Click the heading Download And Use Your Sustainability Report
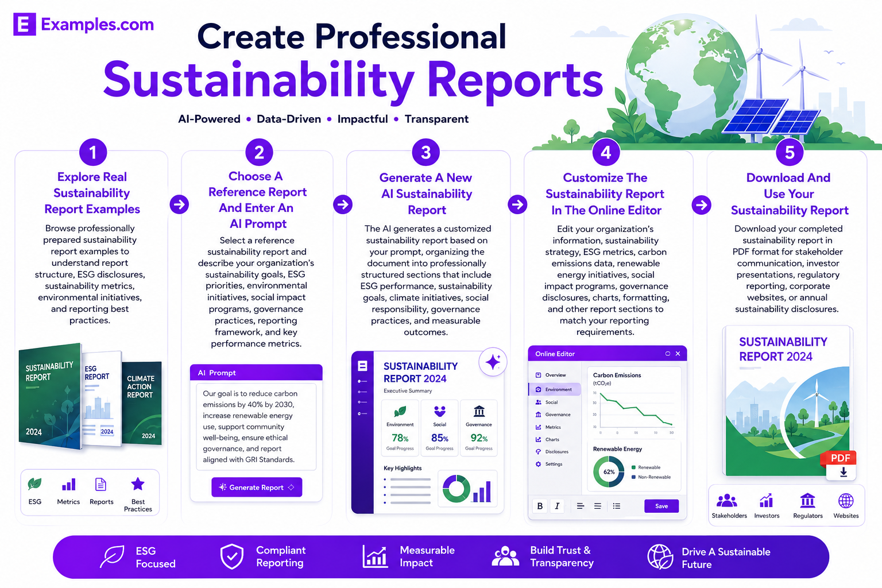 tap(789, 194)
